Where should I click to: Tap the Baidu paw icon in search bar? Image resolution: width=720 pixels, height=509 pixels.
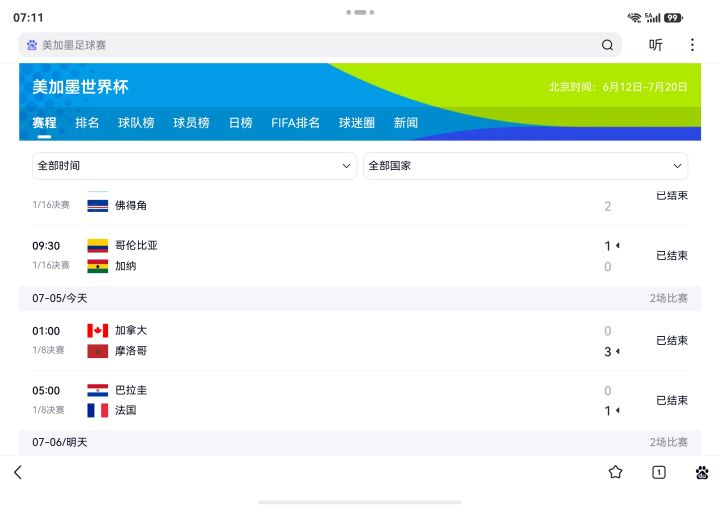32,45
